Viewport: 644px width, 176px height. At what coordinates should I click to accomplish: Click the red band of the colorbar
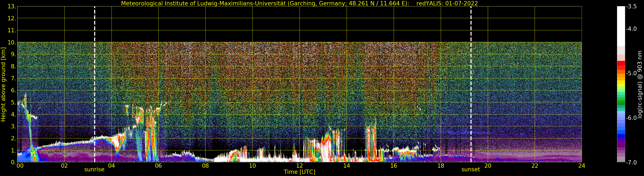point(621,65)
